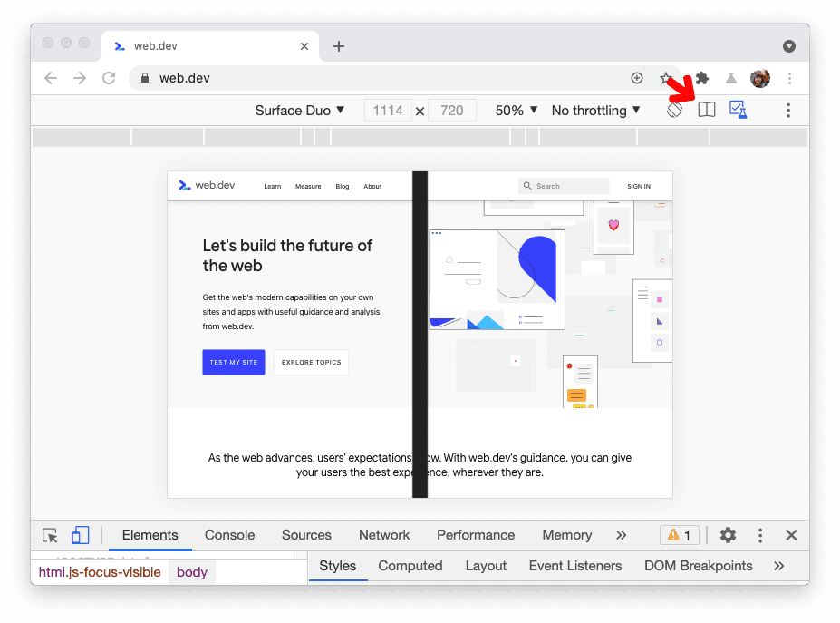Viewport: 840px width, 623px height.
Task: Show more DevTools panels chevron
Action: coord(621,535)
